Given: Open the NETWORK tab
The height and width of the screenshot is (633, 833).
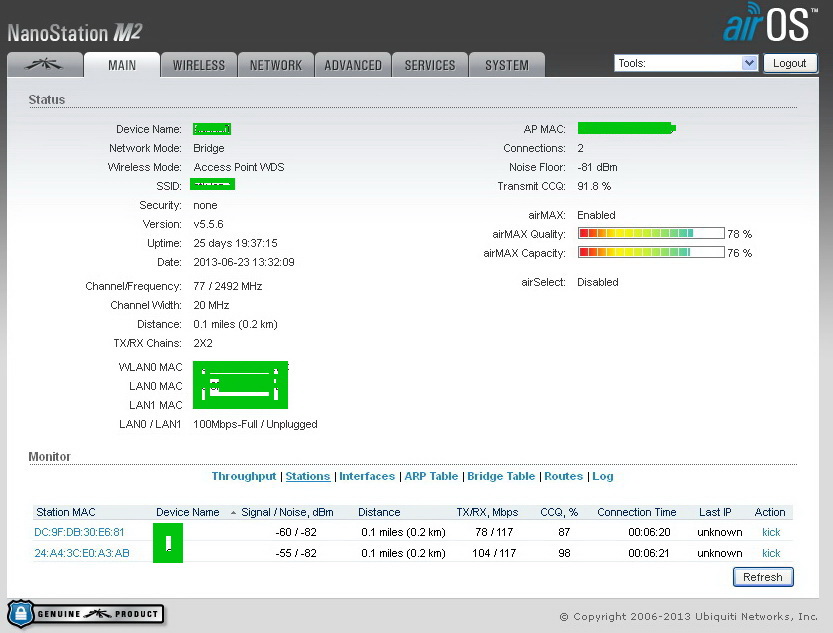Looking at the screenshot, I should (x=275, y=65).
